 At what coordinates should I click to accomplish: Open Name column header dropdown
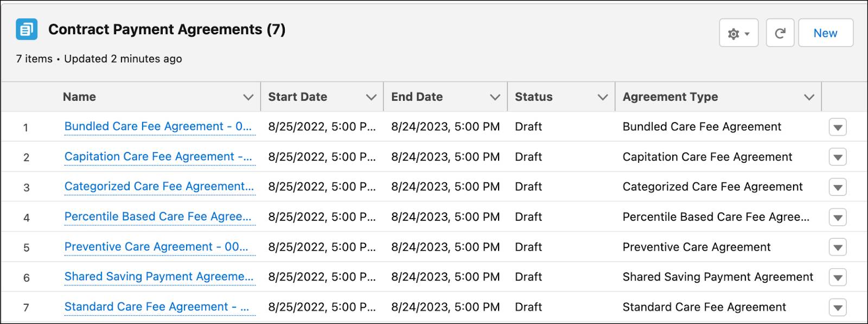(x=248, y=97)
